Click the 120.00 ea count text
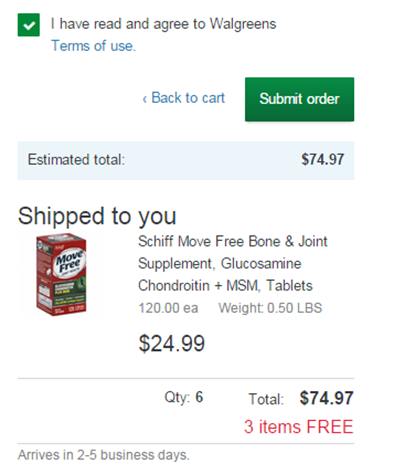The height and width of the screenshot is (474, 394). 168,308
